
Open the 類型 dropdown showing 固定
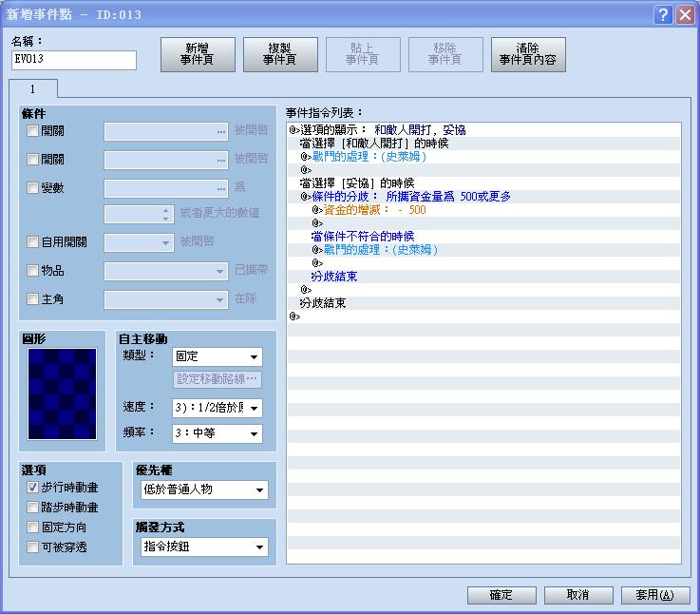pyautogui.click(x=218, y=356)
